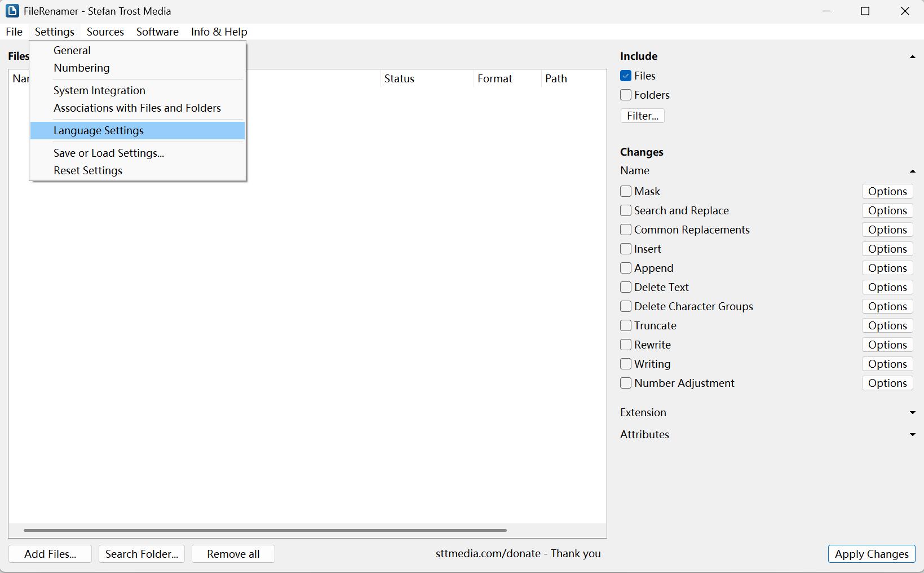Collapse the Include section arrow
The height and width of the screenshot is (573, 924).
(912, 56)
